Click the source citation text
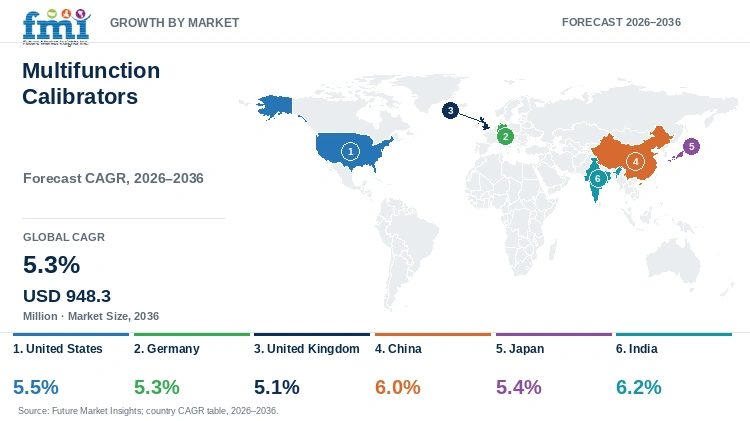Image resolution: width=750 pixels, height=421 pixels. pyautogui.click(x=148, y=411)
